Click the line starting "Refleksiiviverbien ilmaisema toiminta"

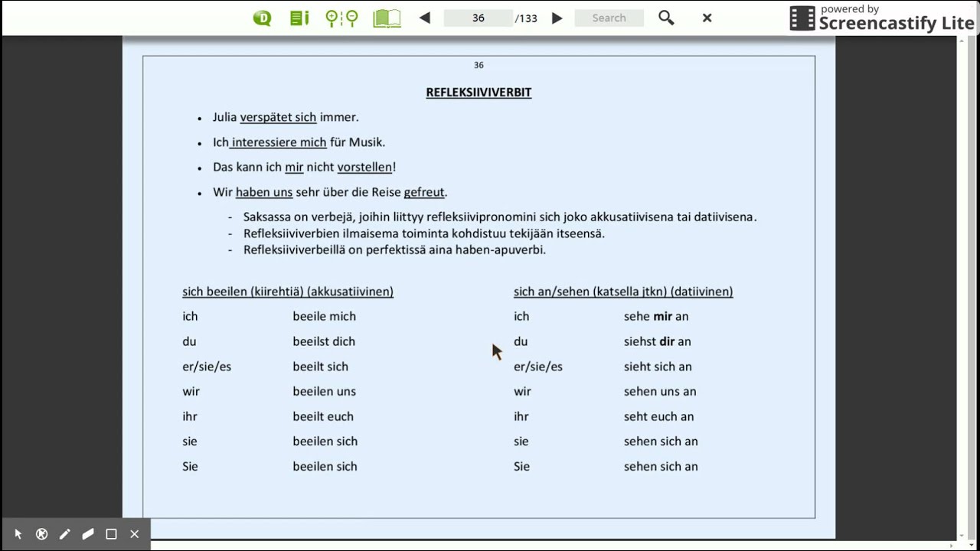point(424,233)
